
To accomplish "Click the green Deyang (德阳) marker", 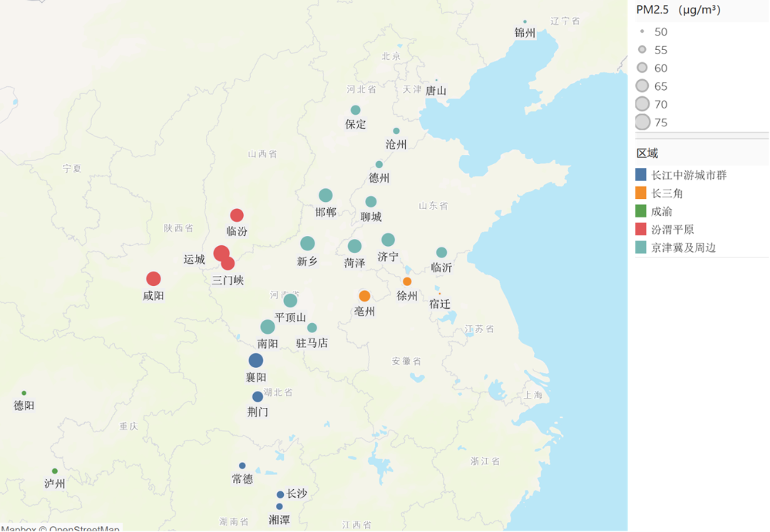I will tap(24, 393).
